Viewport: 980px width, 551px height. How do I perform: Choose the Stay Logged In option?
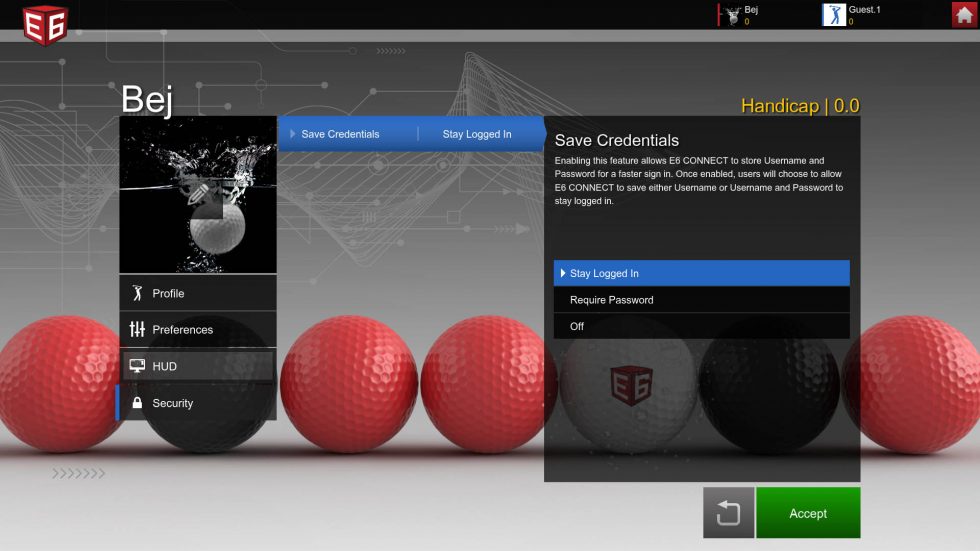click(x=701, y=273)
